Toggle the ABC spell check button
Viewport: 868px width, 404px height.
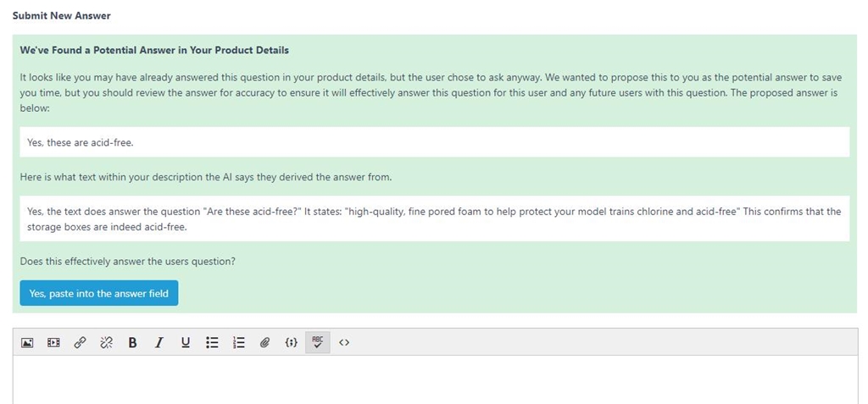318,342
